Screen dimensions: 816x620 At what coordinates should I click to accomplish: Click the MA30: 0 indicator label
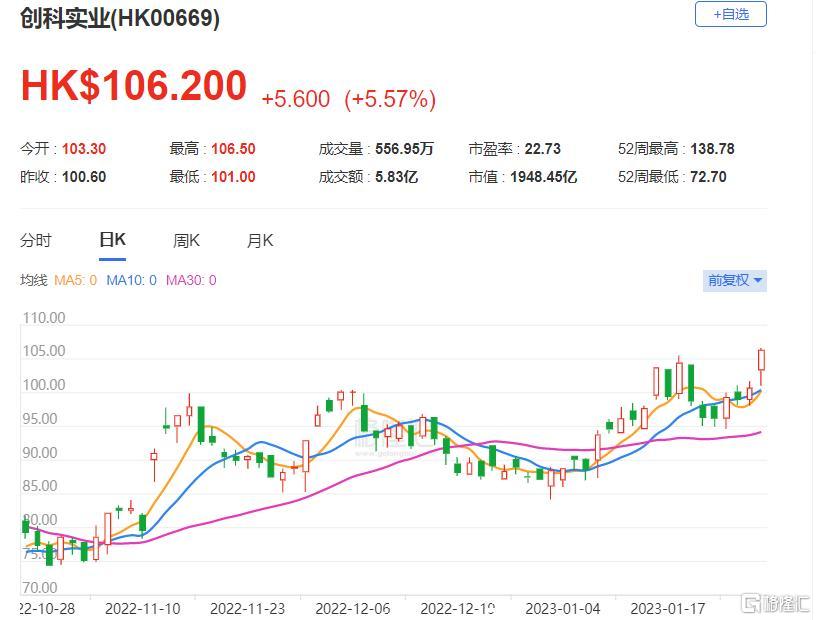point(191,281)
